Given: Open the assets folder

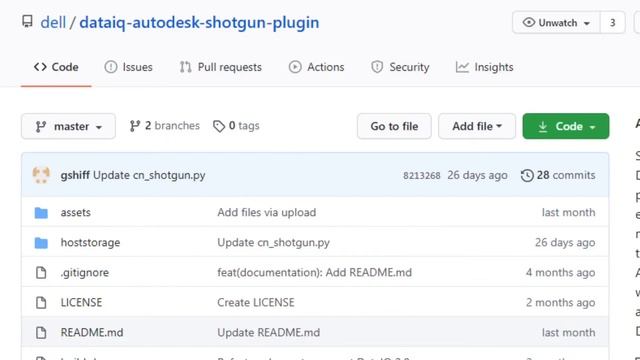Looking at the screenshot, I should point(76,212).
